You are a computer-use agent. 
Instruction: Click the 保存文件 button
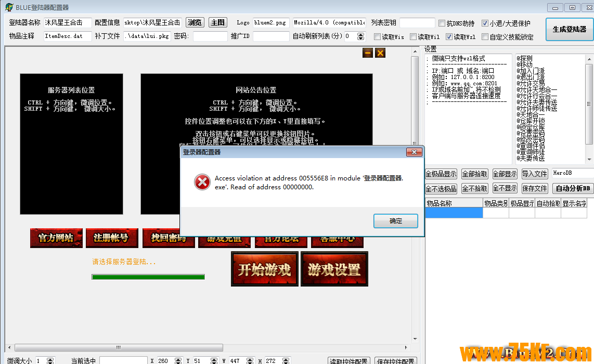tap(535, 188)
